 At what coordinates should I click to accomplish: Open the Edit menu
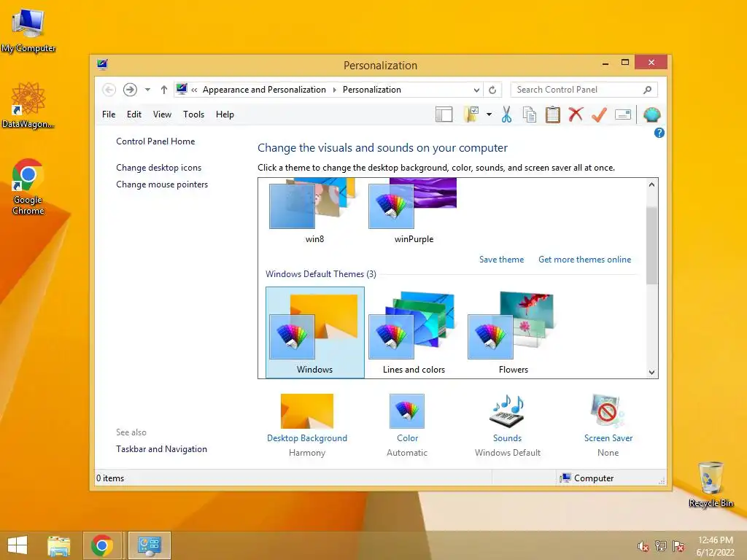click(x=134, y=114)
